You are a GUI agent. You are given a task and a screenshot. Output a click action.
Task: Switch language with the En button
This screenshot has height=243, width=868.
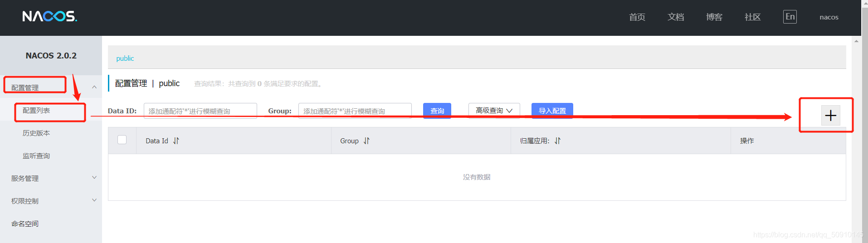(x=790, y=17)
